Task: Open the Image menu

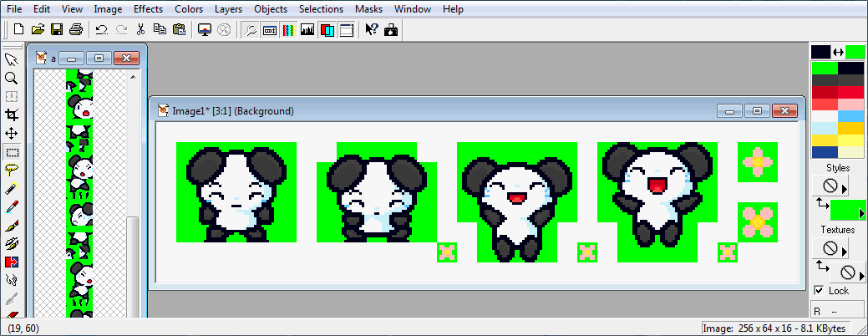Action: click(108, 9)
